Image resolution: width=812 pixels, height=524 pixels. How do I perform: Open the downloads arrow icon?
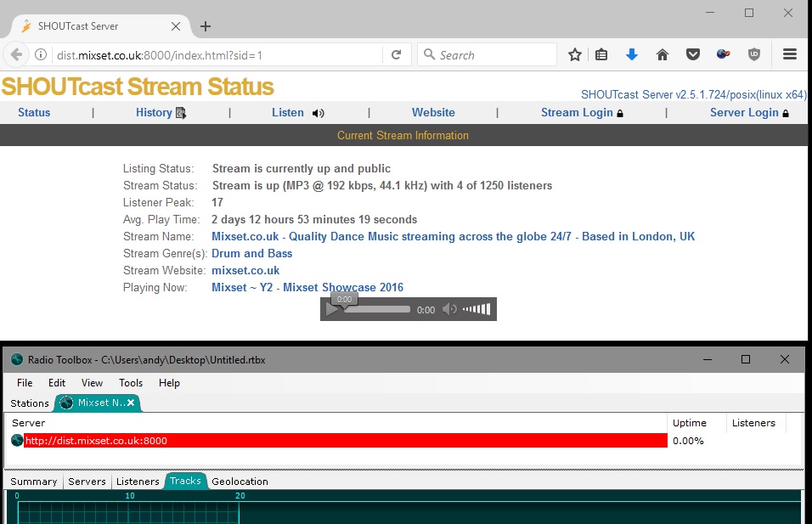pyautogui.click(x=631, y=55)
